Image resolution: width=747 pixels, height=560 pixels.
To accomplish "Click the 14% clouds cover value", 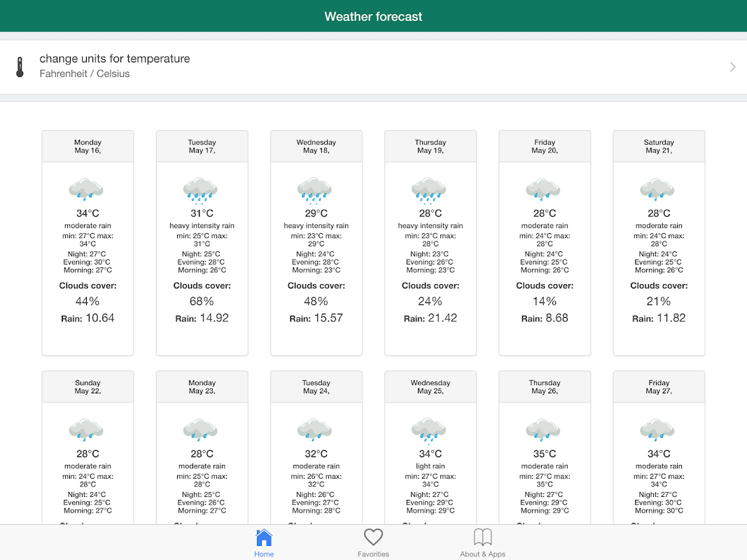I will (545, 302).
